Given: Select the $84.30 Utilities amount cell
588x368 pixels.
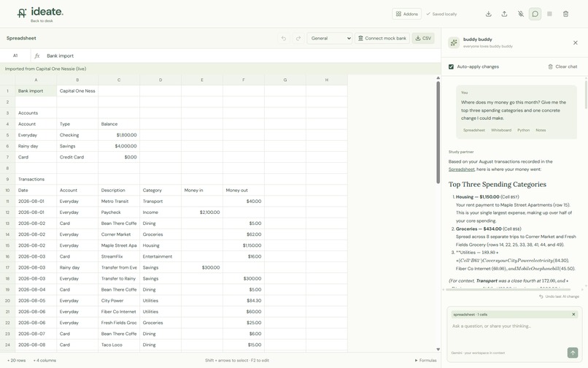Looking at the screenshot, I should point(244,301).
